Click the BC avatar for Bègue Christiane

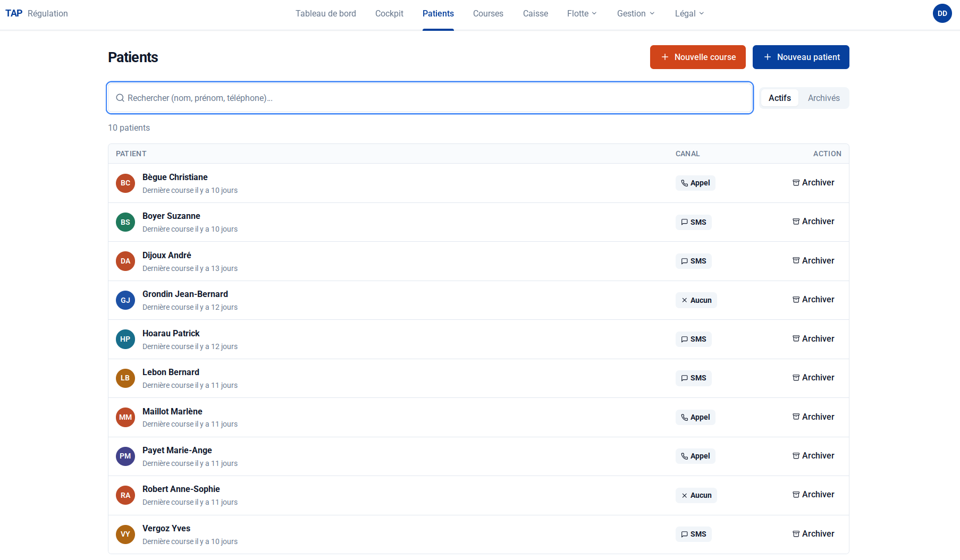(125, 183)
